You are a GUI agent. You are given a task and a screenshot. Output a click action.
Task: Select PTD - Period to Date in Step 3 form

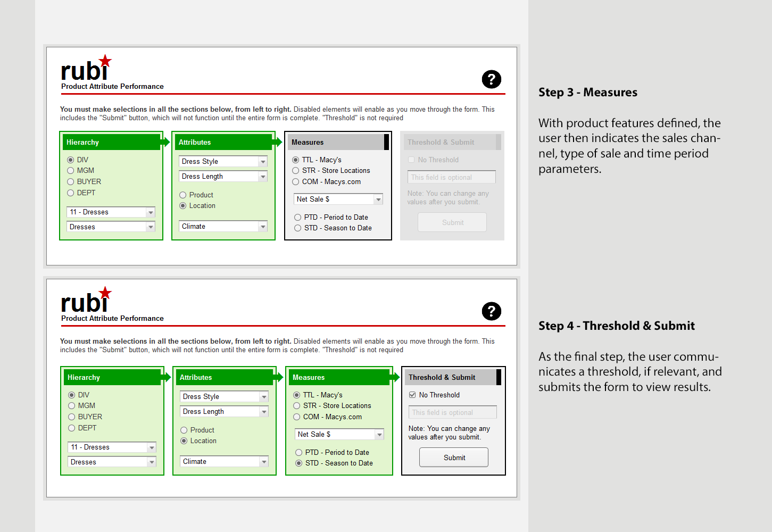(298, 217)
